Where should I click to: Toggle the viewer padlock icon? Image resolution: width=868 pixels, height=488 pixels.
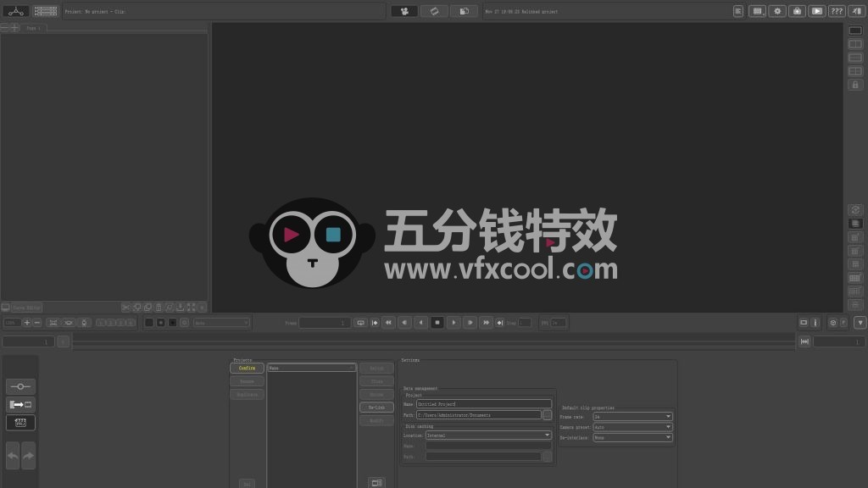tap(855, 85)
